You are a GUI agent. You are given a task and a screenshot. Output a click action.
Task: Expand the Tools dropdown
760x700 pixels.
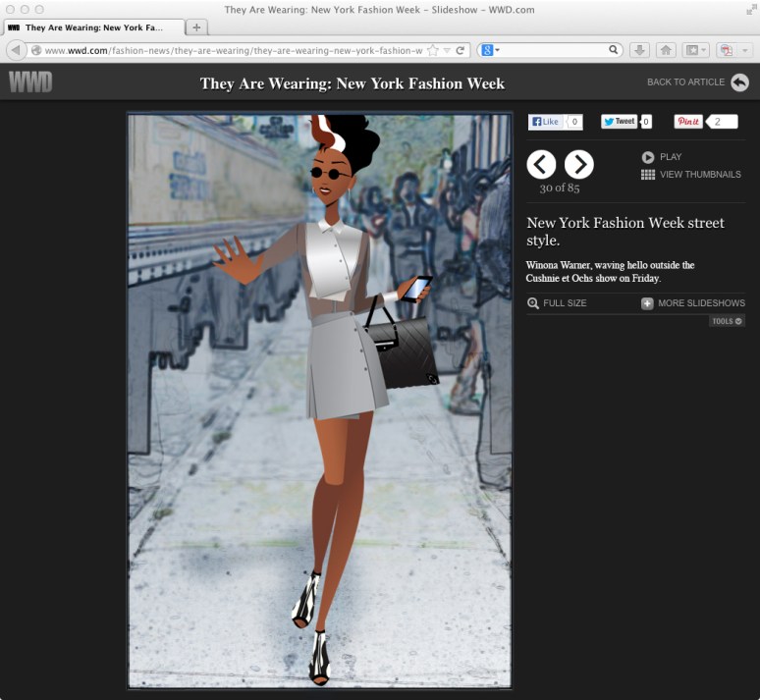(727, 321)
